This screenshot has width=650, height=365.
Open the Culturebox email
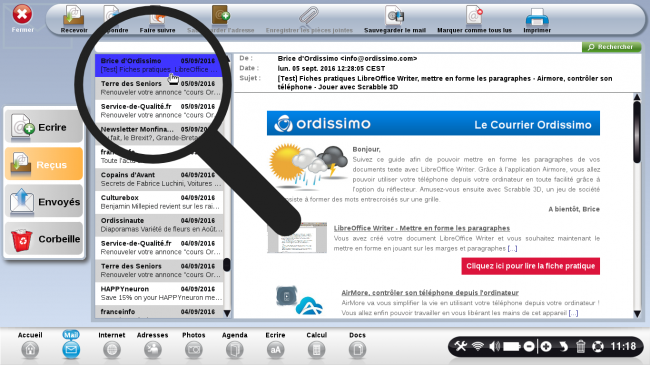[x=159, y=202]
